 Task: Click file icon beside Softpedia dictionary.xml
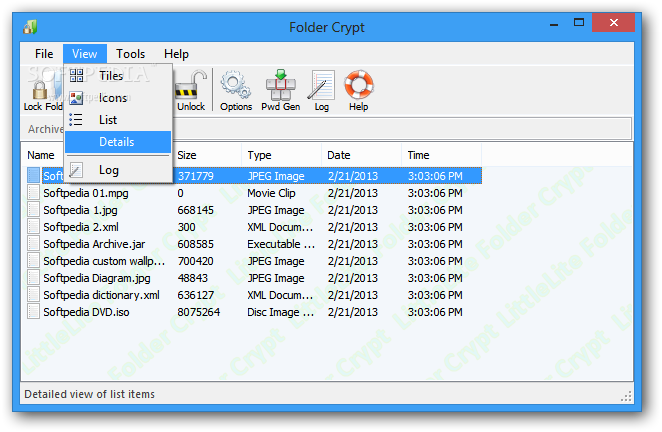33,295
